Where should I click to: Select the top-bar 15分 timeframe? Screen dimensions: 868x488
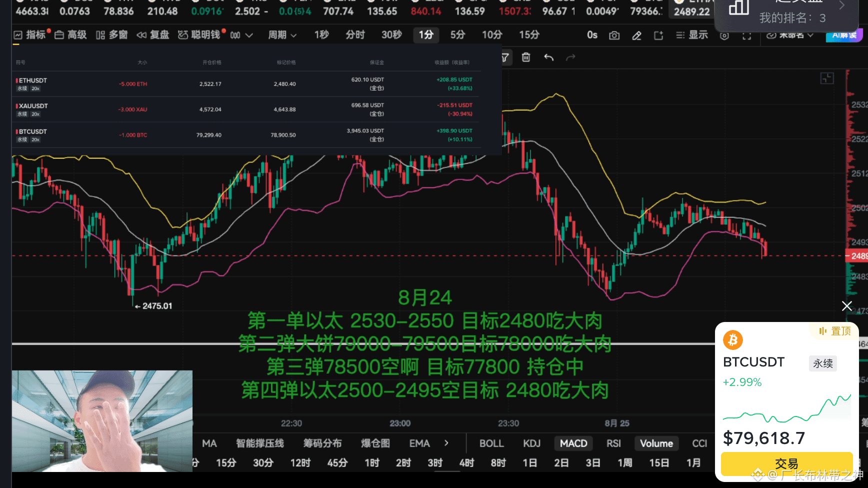pyautogui.click(x=529, y=35)
